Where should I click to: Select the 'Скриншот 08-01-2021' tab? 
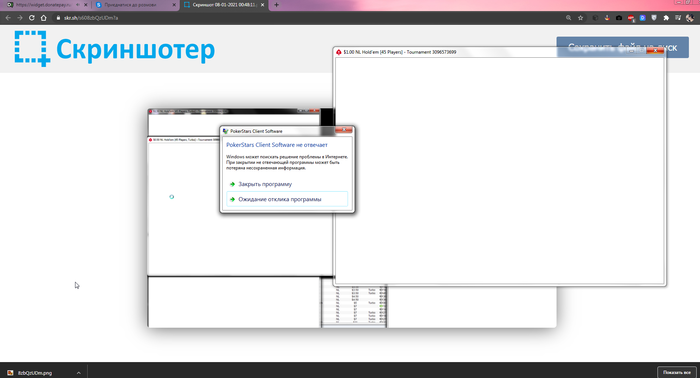pos(224,5)
